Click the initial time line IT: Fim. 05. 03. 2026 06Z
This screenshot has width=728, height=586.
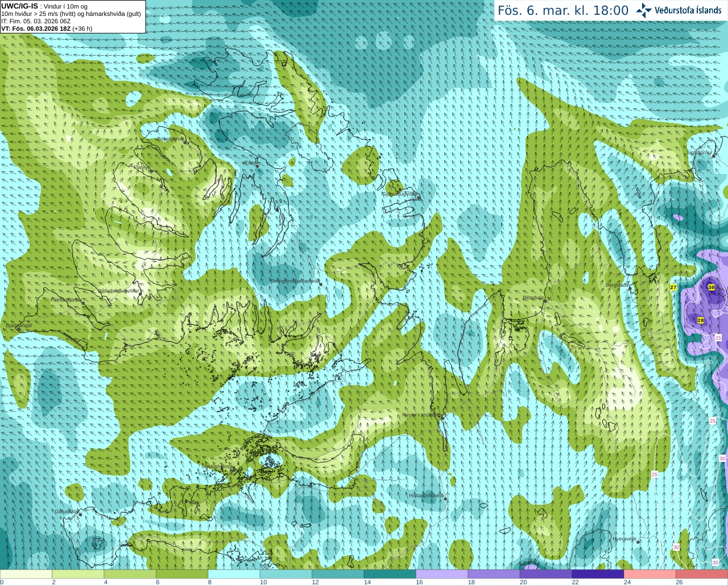pos(36,21)
